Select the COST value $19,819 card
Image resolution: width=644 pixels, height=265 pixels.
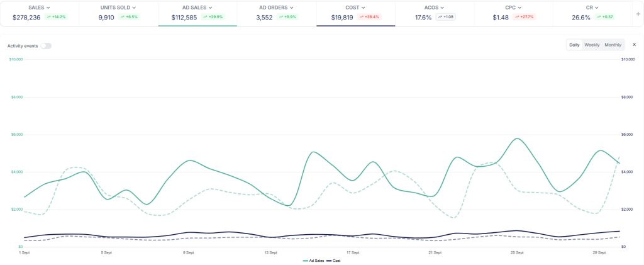[x=343, y=18]
